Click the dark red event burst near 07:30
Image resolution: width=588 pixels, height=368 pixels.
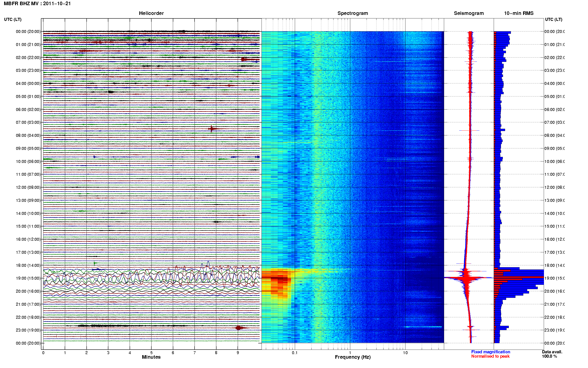point(212,129)
